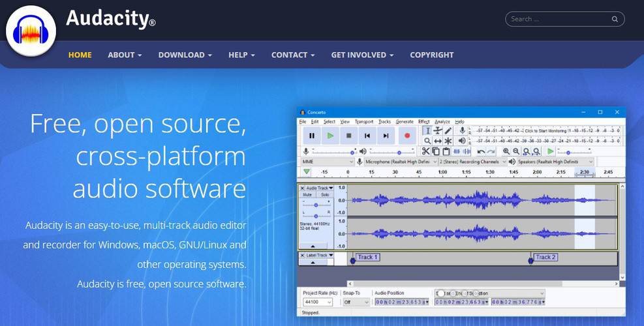
Task: Click the recording volume slider knob
Action: (x=352, y=153)
